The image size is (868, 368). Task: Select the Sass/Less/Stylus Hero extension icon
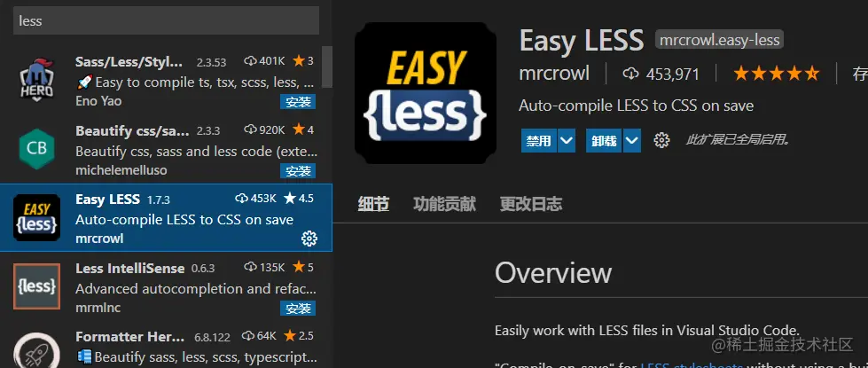pos(36,80)
